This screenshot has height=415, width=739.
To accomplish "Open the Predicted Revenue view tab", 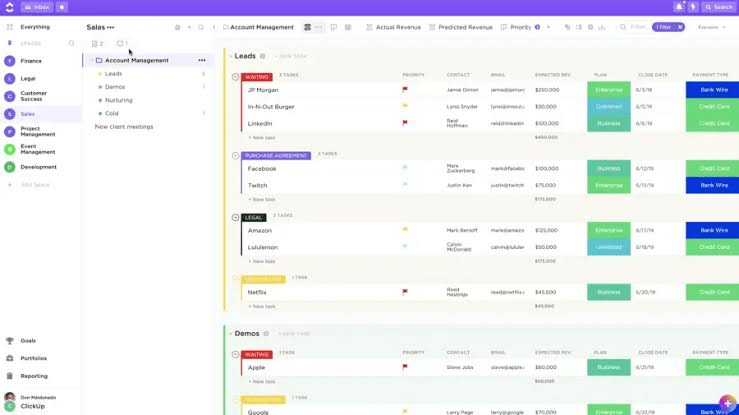I will tap(460, 27).
